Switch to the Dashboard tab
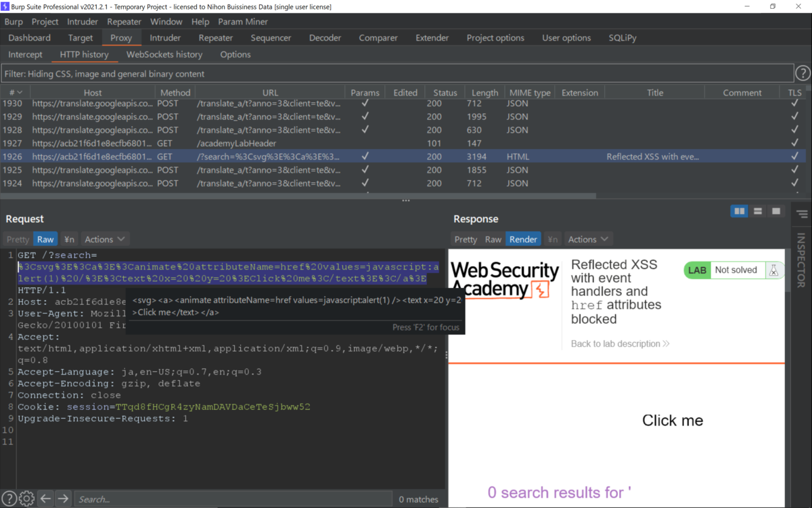This screenshot has height=508, width=812. coord(30,38)
